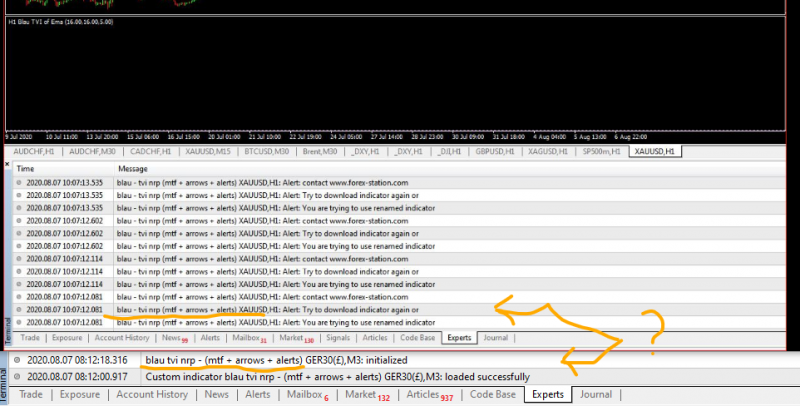
Task: Open the Signals terminal tab
Action: coord(338,338)
